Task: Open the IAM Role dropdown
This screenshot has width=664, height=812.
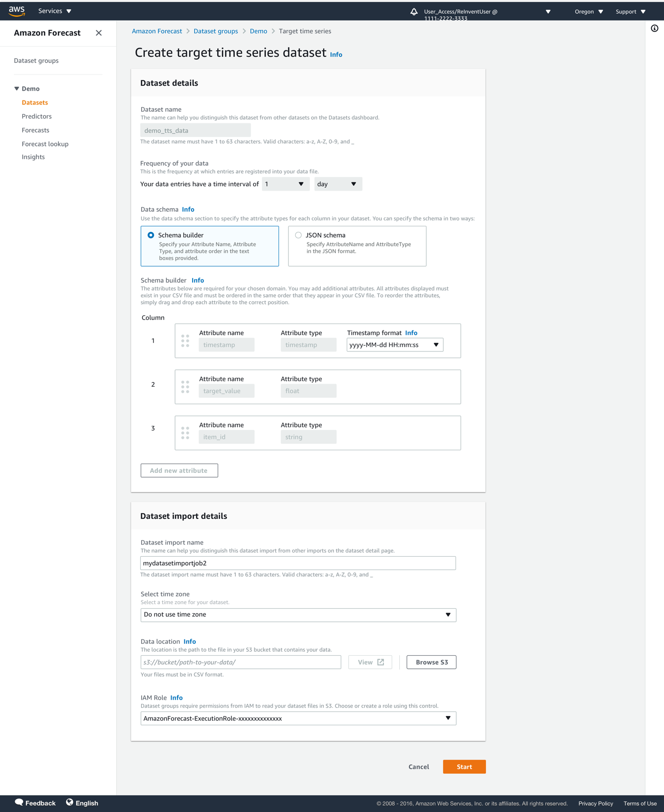Action: (298, 718)
